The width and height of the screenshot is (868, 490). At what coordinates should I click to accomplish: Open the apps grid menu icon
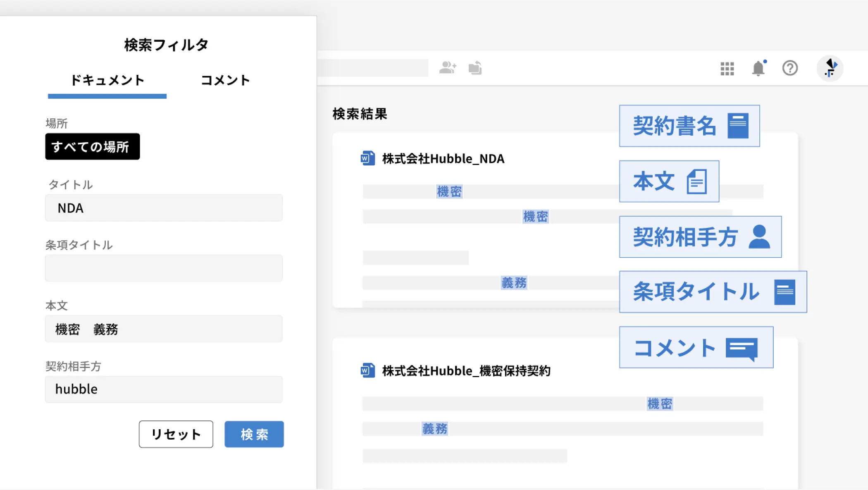click(727, 69)
